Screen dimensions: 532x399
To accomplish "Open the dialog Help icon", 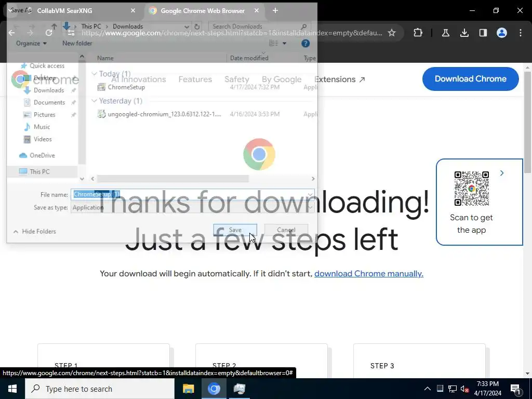I will (305, 44).
